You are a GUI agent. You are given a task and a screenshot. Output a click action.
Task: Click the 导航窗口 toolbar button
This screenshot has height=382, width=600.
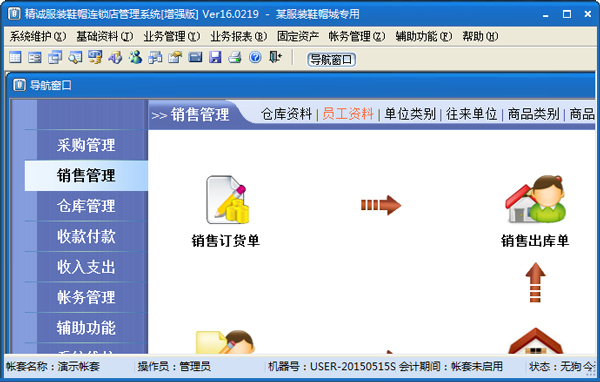click(331, 60)
